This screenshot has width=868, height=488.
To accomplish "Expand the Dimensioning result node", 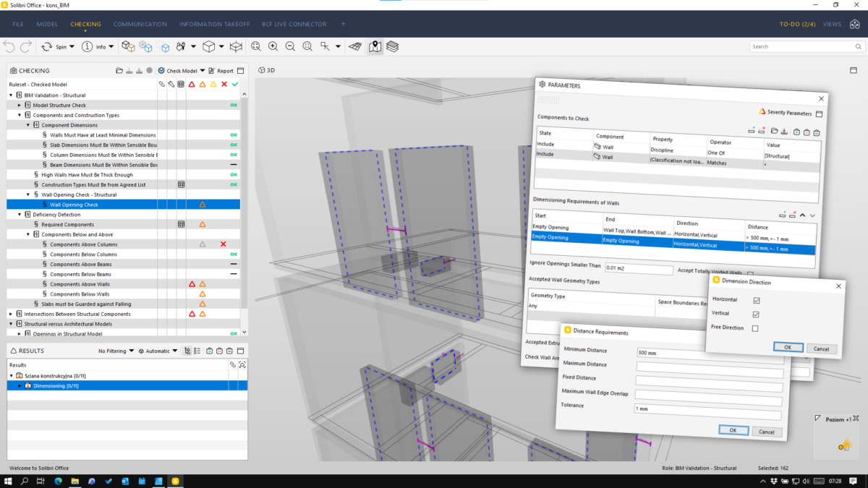I will [20, 386].
